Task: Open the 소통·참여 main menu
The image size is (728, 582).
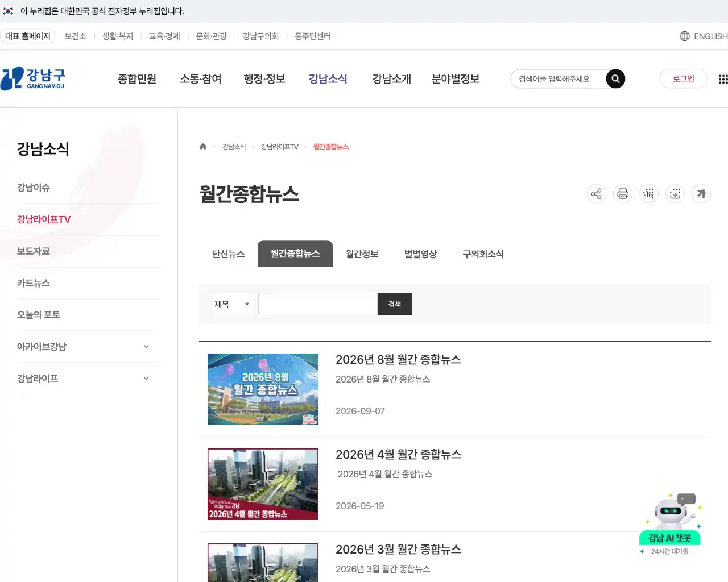Action: 201,79
